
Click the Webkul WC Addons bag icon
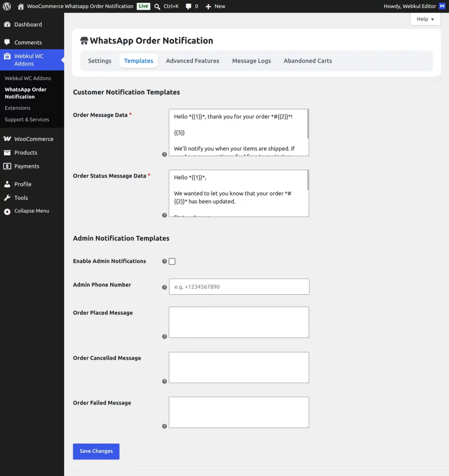pos(7,56)
